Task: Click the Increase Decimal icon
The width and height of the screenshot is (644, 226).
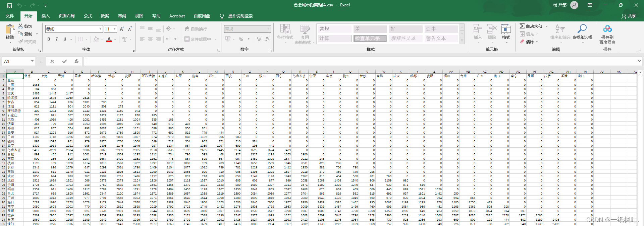Action: [259, 39]
